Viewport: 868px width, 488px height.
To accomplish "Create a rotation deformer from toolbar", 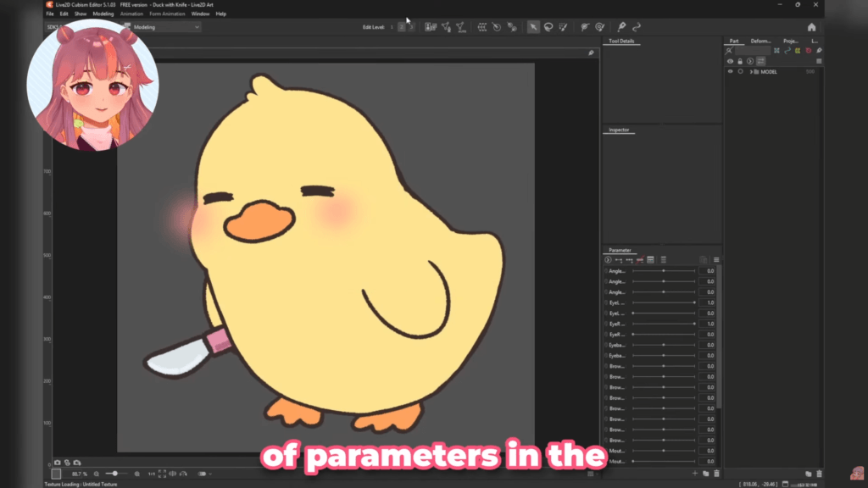I will [497, 26].
